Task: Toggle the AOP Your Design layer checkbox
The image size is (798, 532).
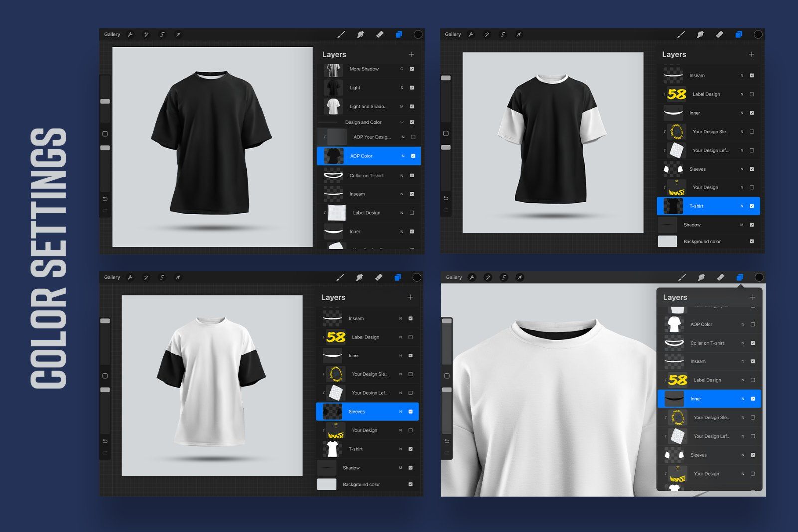Action: [413, 136]
